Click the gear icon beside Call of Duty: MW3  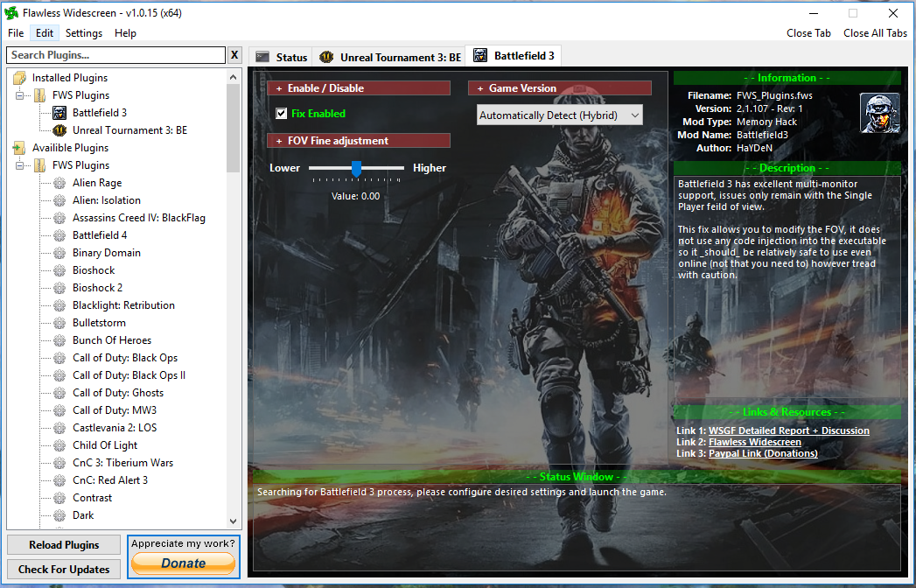point(59,410)
